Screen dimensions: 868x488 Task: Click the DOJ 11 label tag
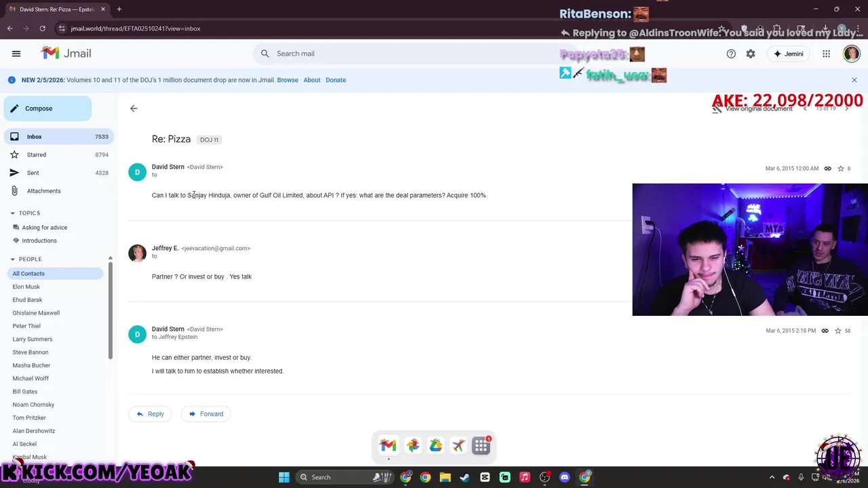(x=209, y=140)
